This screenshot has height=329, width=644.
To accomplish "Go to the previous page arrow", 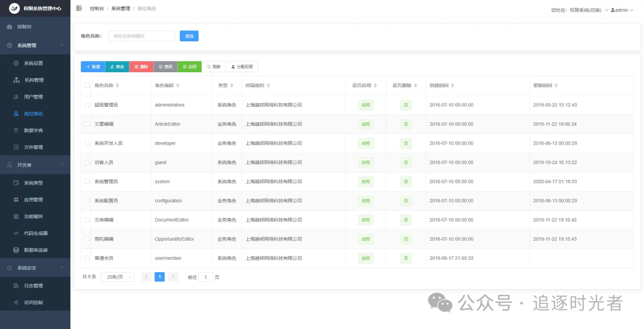I will 146,277.
